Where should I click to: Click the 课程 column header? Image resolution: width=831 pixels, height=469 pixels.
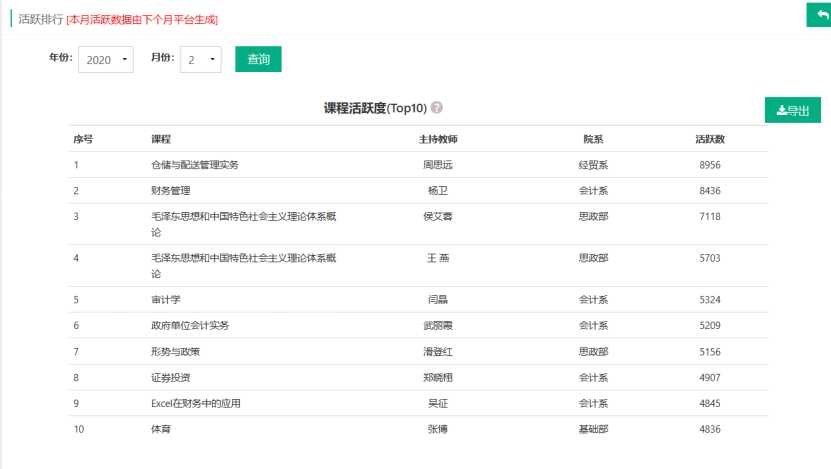(x=161, y=139)
